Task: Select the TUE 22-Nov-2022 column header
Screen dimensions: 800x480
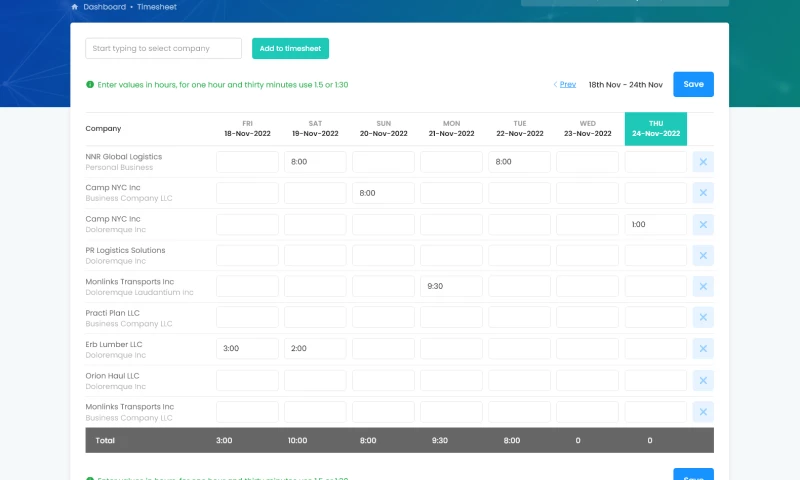Action: (x=519, y=129)
